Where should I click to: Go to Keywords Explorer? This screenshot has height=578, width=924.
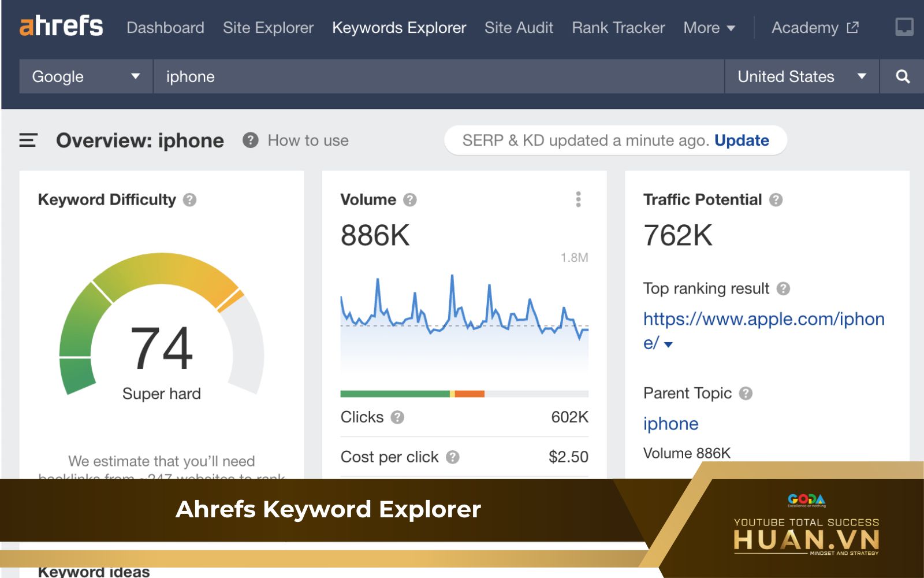click(x=399, y=28)
